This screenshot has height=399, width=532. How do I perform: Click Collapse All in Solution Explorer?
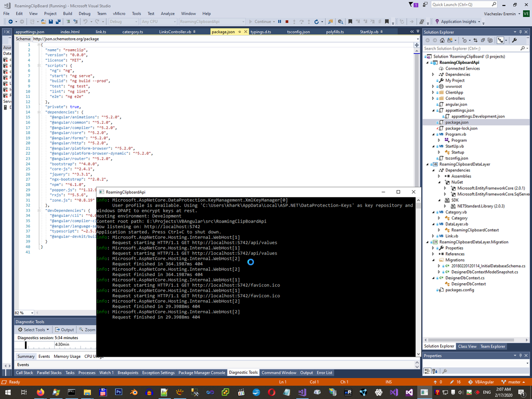tap(483, 40)
